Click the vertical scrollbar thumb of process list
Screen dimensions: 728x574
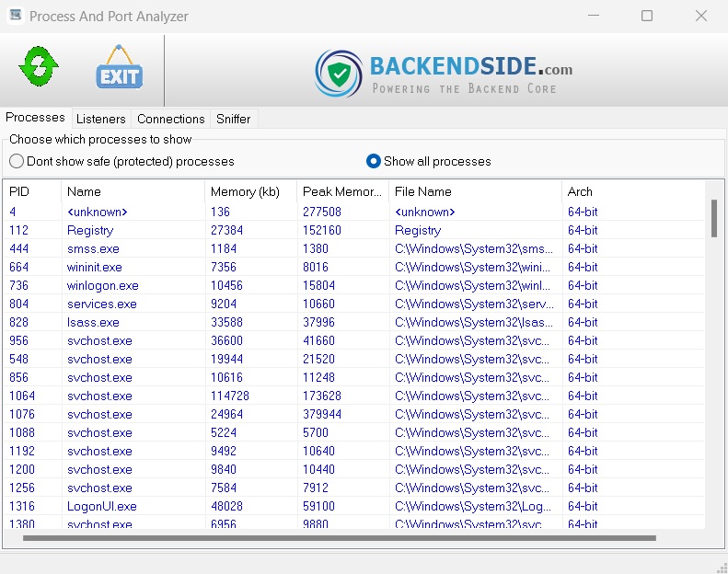tap(714, 218)
